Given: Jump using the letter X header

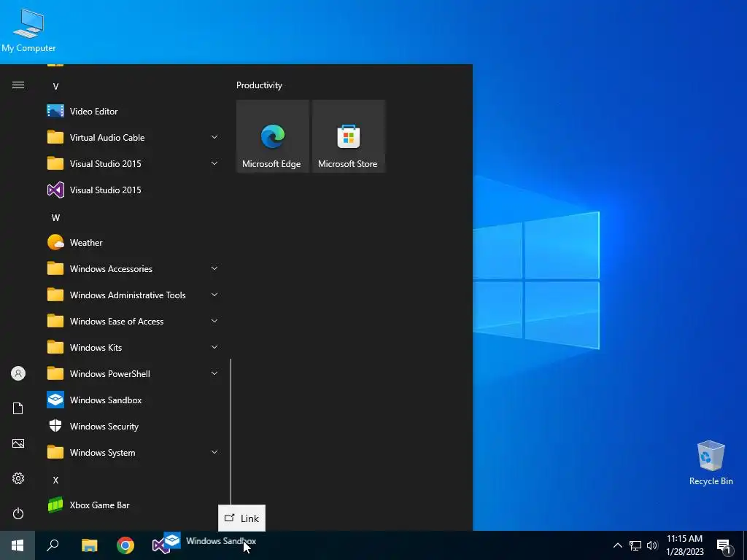Looking at the screenshot, I should 55,480.
